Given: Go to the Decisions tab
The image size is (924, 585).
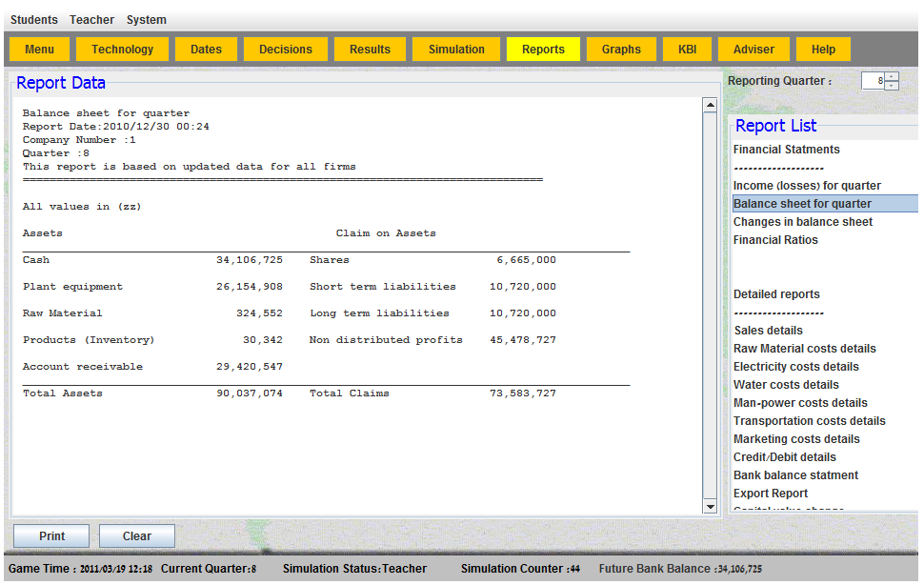Looking at the screenshot, I should 286,50.
